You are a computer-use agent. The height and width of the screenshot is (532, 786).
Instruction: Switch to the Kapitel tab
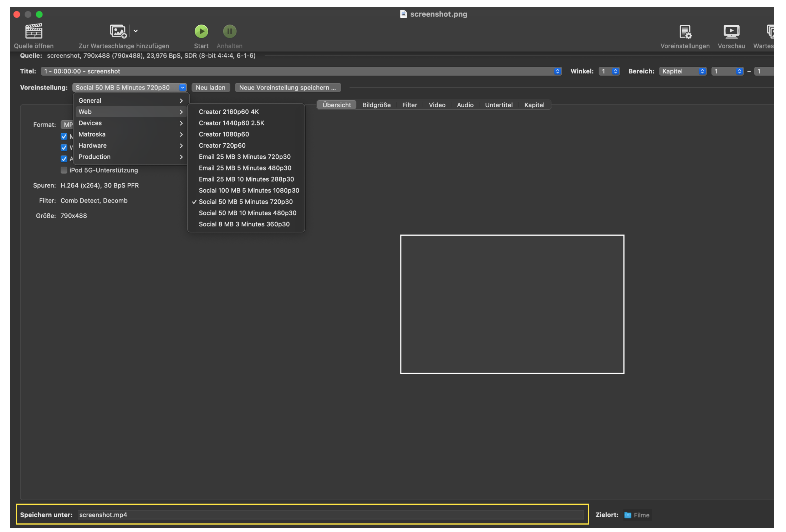[x=534, y=105]
